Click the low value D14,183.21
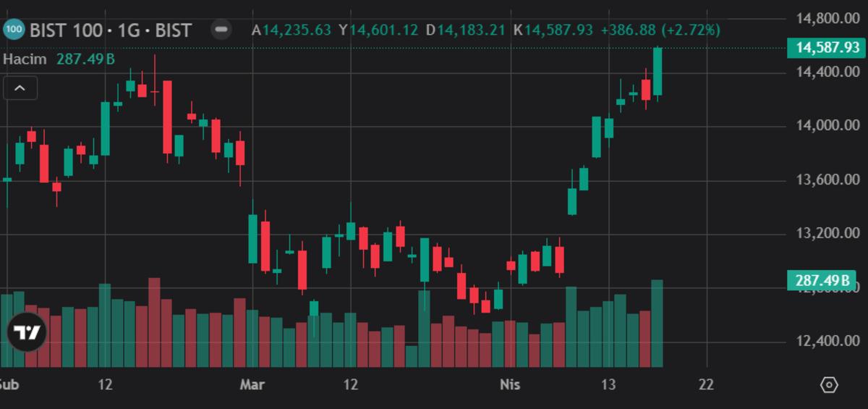868x409 pixels. pos(466,30)
